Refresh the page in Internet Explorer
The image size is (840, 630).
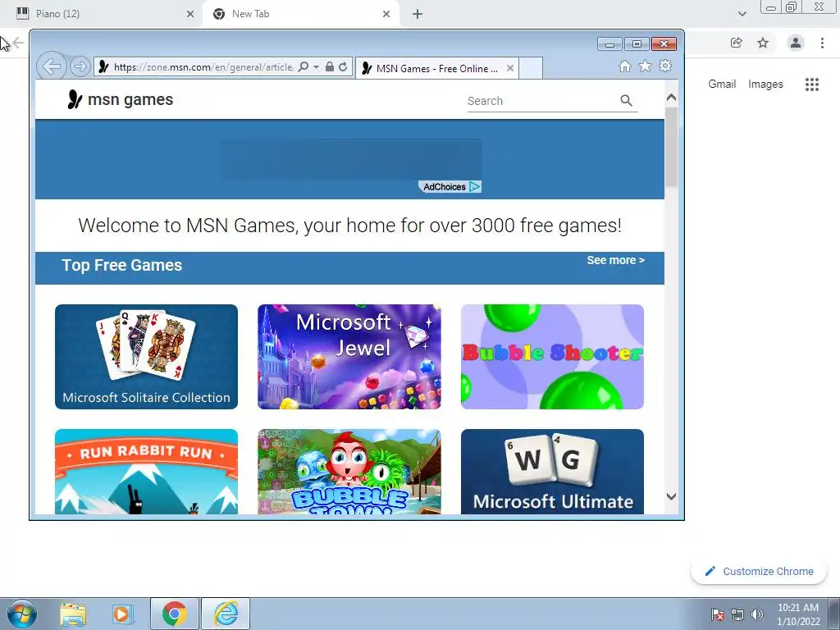[x=343, y=67]
